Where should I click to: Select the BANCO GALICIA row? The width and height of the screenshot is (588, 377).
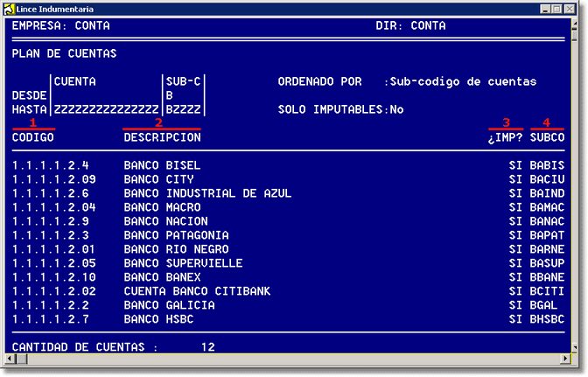[288, 305]
